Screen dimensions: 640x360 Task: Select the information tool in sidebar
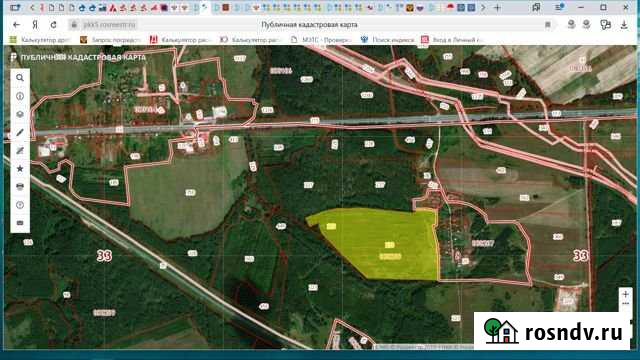pos(20,96)
